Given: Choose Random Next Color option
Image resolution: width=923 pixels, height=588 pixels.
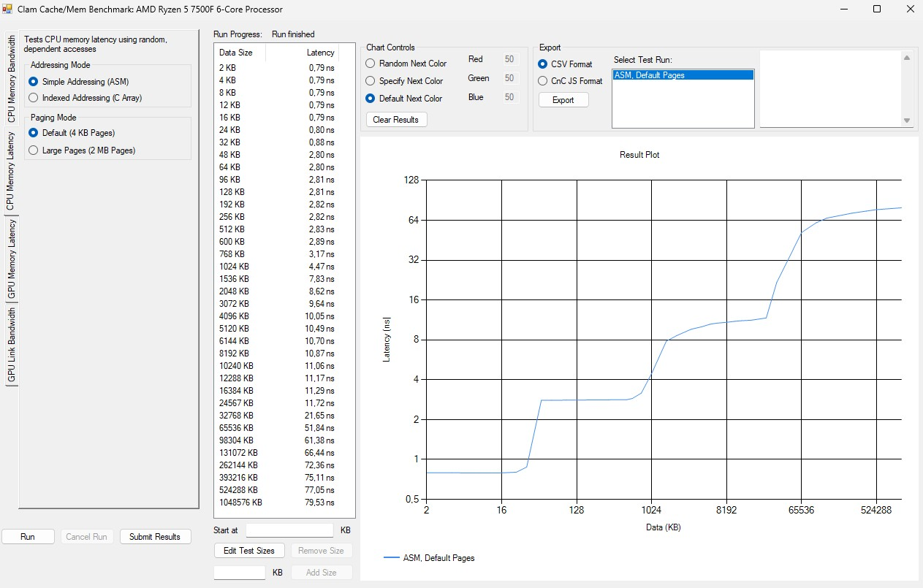Looking at the screenshot, I should (x=406, y=64).
